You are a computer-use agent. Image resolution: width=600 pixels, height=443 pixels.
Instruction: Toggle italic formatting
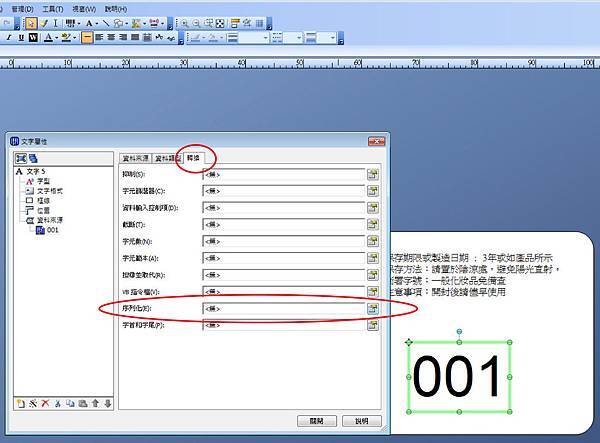click(8, 37)
